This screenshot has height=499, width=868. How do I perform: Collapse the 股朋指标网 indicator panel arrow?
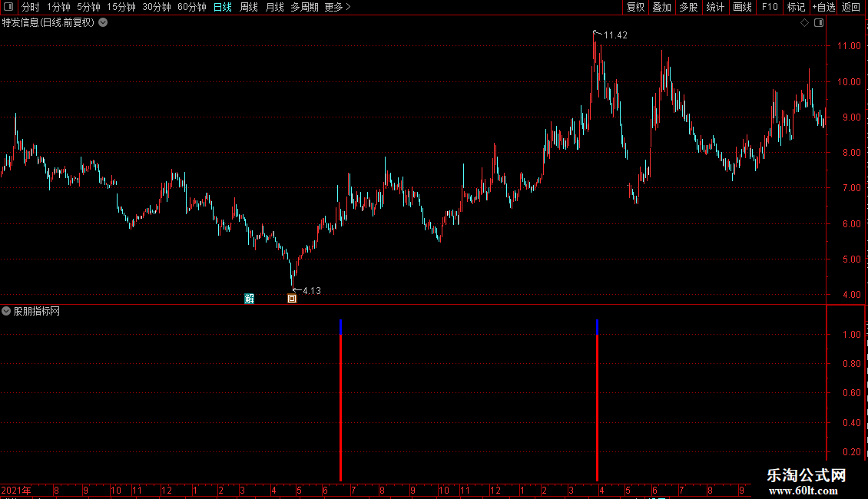click(6, 312)
